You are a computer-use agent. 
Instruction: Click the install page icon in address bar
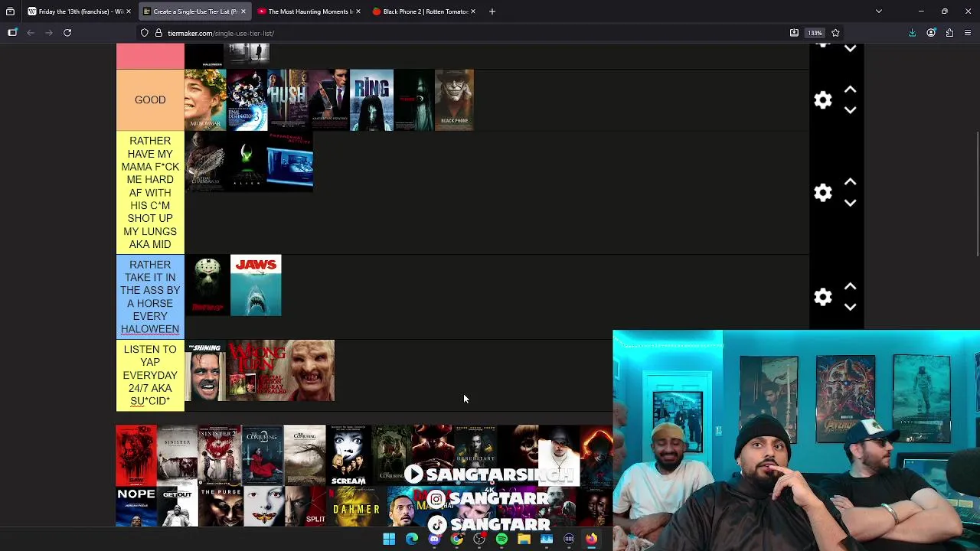click(794, 33)
